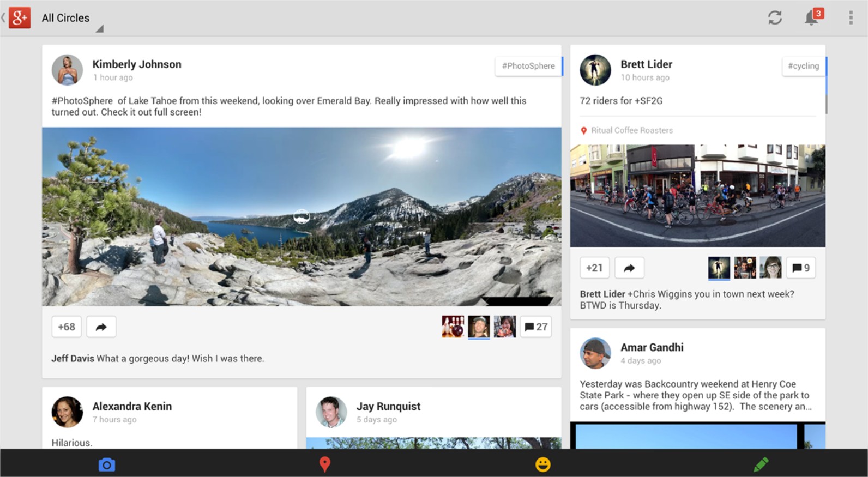This screenshot has height=477, width=868.
Task: Open the Lake Tahoe panorama photo
Action: pyautogui.click(x=302, y=216)
